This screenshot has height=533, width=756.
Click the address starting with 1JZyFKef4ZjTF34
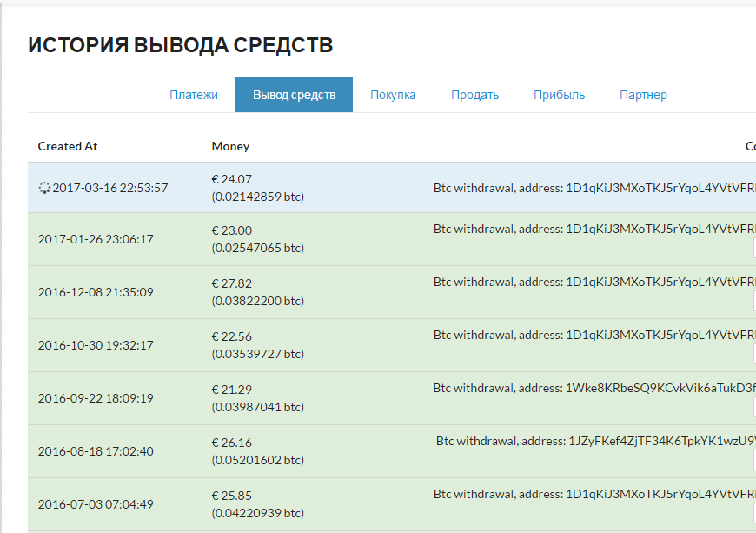click(x=661, y=442)
